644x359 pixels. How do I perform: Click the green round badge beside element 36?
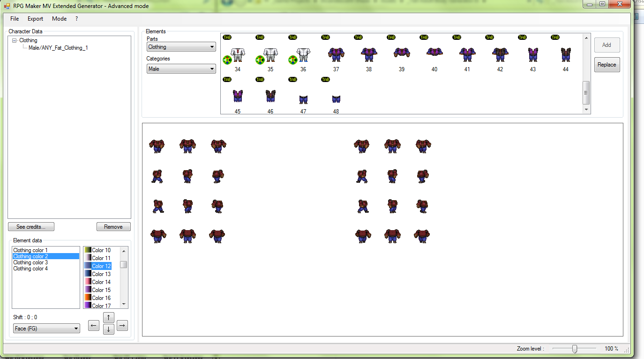tap(293, 60)
